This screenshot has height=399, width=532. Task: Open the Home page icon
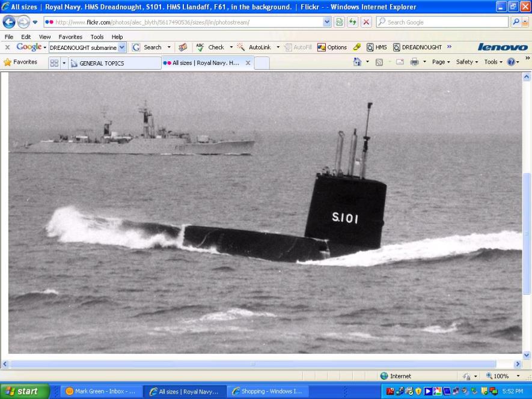click(x=358, y=62)
